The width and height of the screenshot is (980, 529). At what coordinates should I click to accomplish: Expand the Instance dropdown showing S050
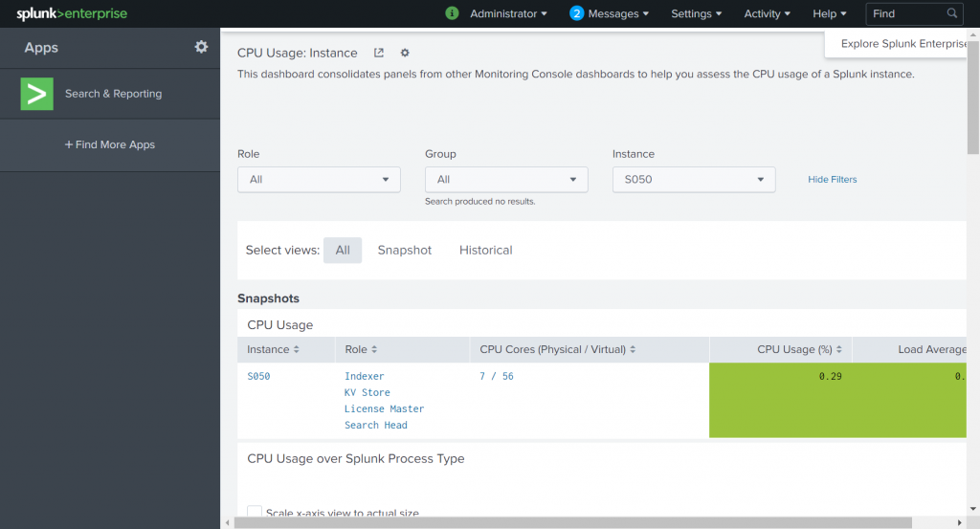point(694,179)
